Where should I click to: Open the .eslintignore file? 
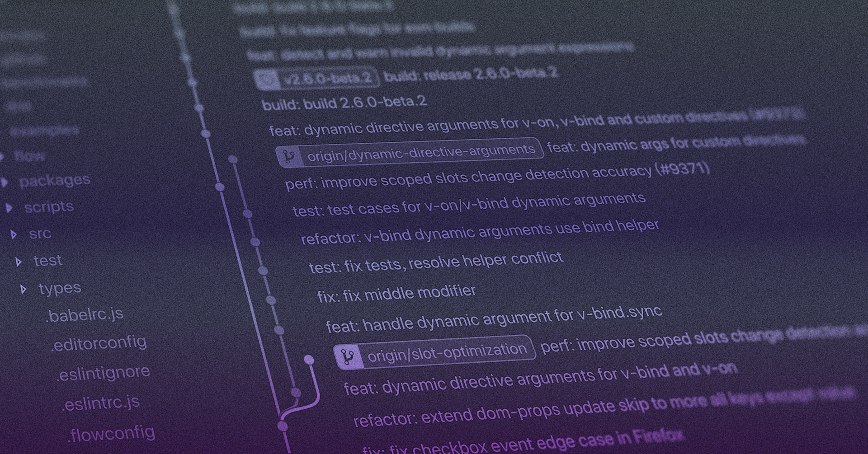103,373
